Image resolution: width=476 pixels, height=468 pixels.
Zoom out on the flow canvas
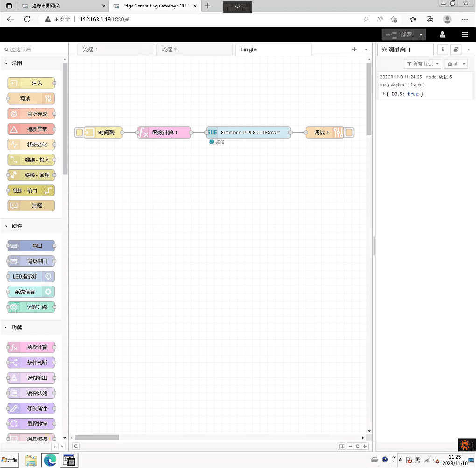350,446
